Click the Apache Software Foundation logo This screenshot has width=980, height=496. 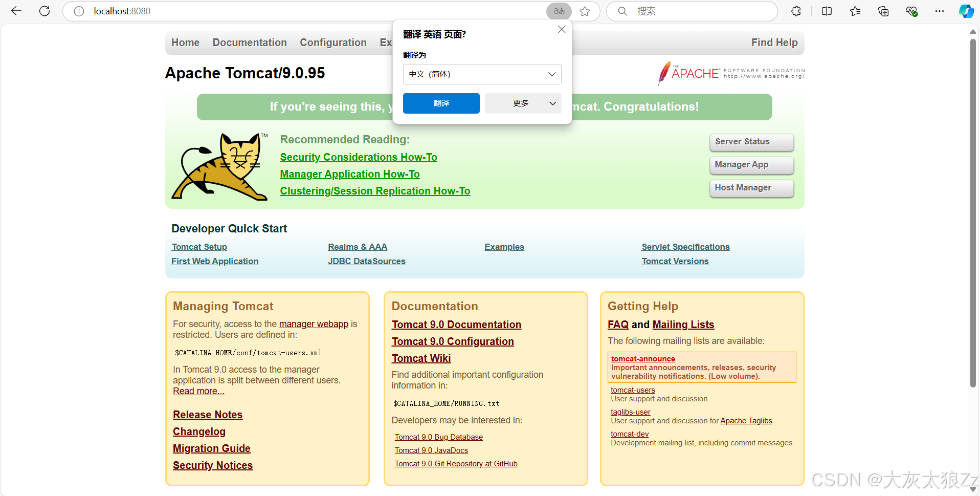tap(731, 74)
